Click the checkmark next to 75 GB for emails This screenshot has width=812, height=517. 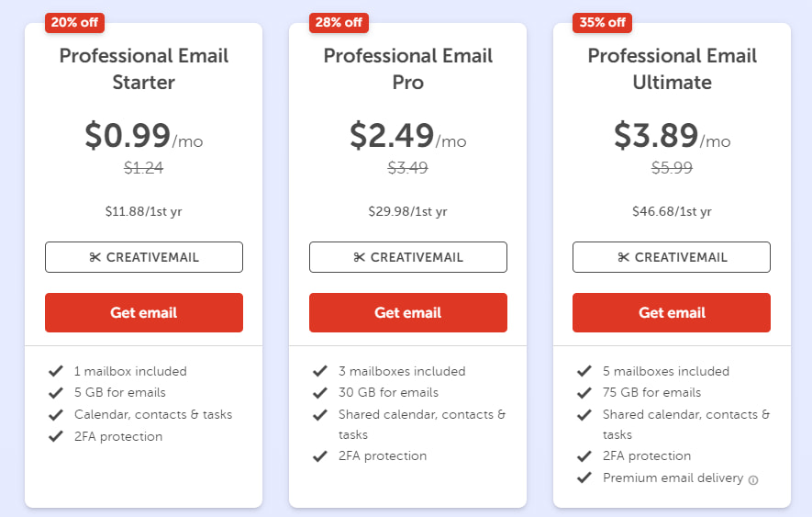tap(584, 393)
